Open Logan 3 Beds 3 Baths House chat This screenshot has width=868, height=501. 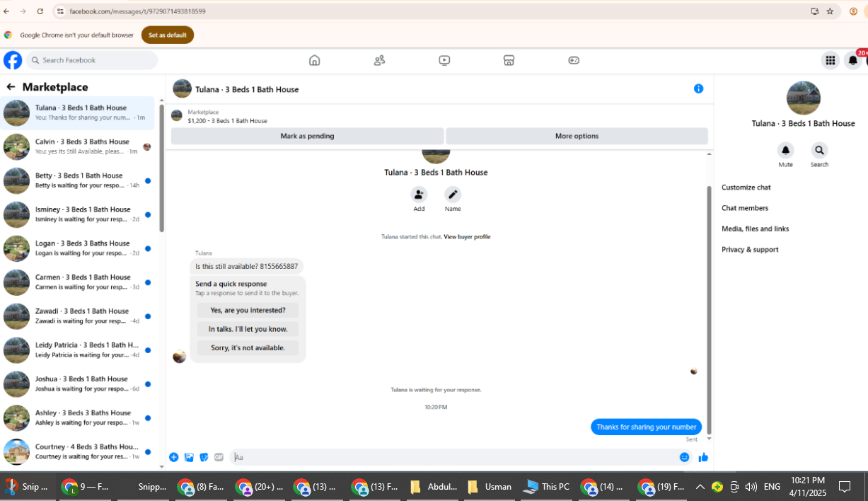[77, 248]
